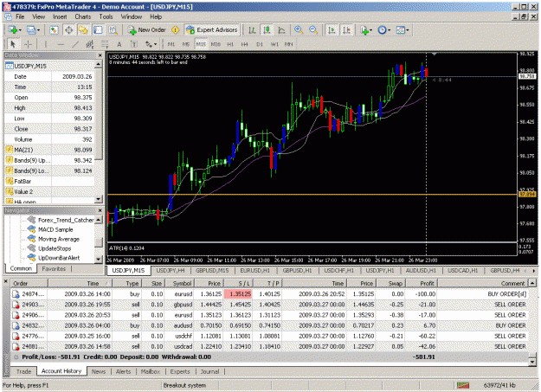Select the Fibonacci Retracement tool
Viewport: 541px width, 392px height.
click(x=104, y=44)
